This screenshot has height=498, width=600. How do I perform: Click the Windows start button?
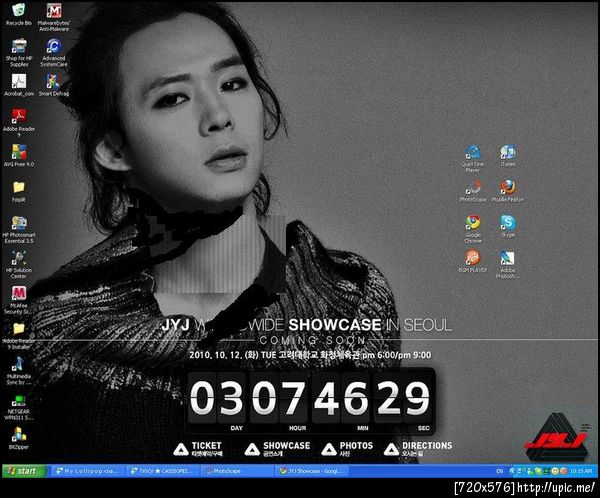(24, 471)
